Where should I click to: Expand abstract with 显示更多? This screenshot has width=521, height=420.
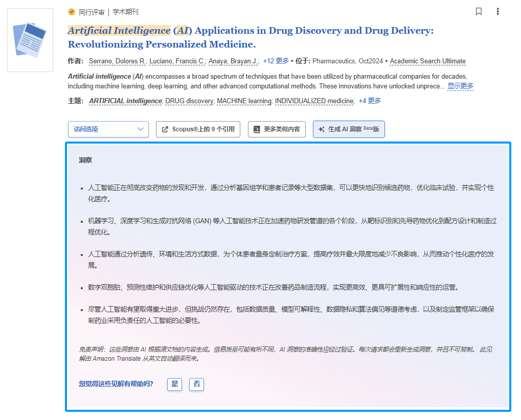click(460, 86)
